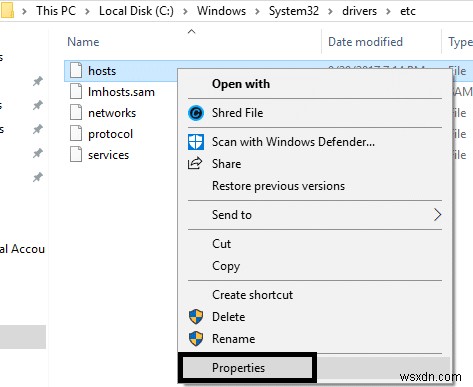Expand the Send to submenu arrow
Viewport: 473px width, 387px height.
click(438, 215)
